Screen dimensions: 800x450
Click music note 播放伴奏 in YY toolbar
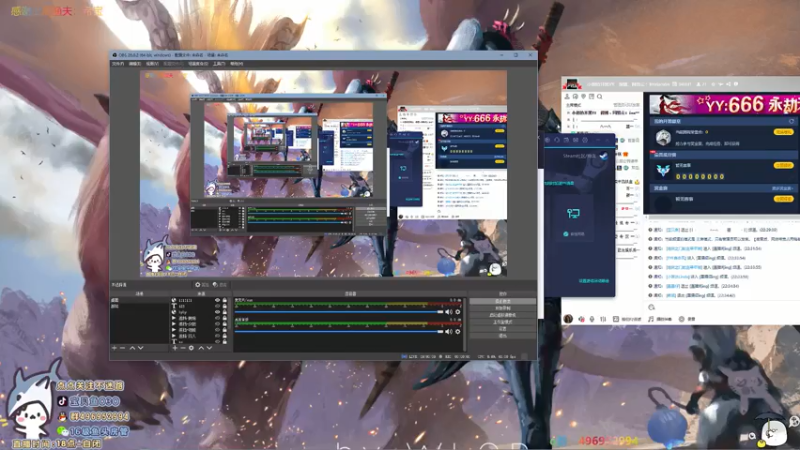(x=660, y=319)
